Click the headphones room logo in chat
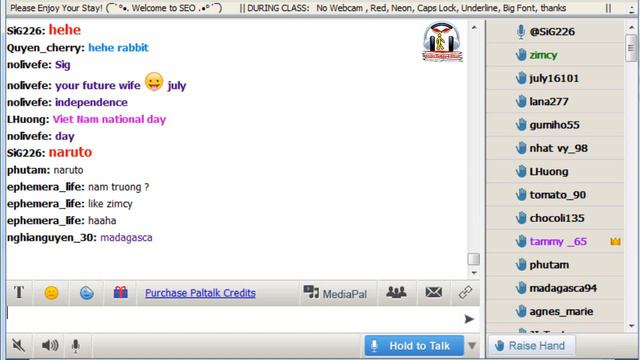The width and height of the screenshot is (640, 360). click(442, 42)
